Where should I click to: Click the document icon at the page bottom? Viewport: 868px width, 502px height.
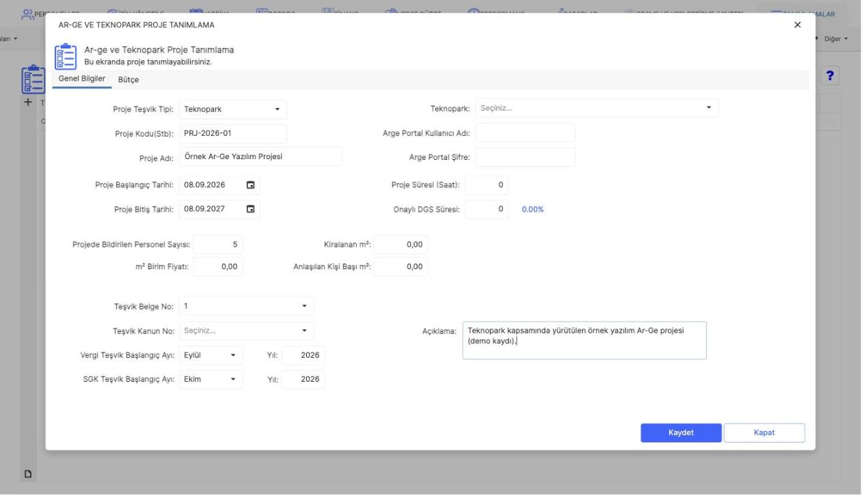(x=29, y=473)
